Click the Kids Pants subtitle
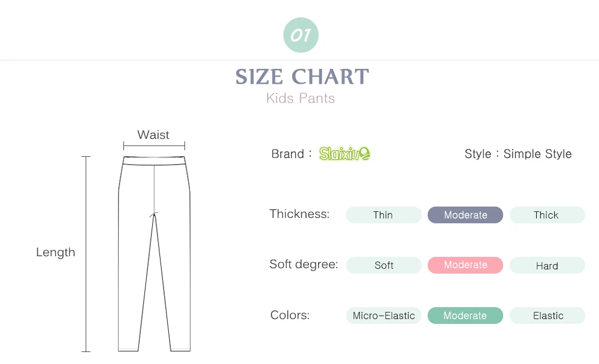The image size is (599, 364). point(301,98)
